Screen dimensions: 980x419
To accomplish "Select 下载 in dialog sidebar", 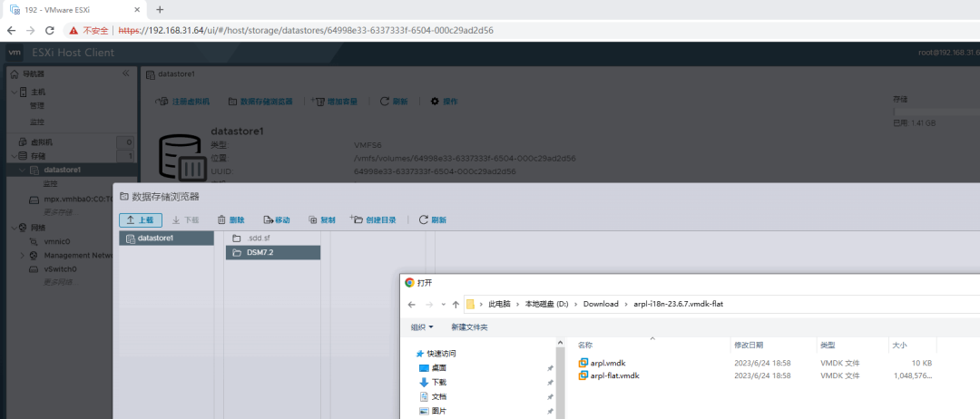I will coord(438,382).
